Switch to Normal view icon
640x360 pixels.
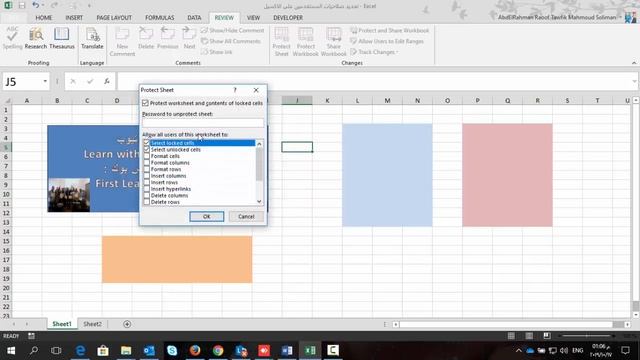point(511,336)
